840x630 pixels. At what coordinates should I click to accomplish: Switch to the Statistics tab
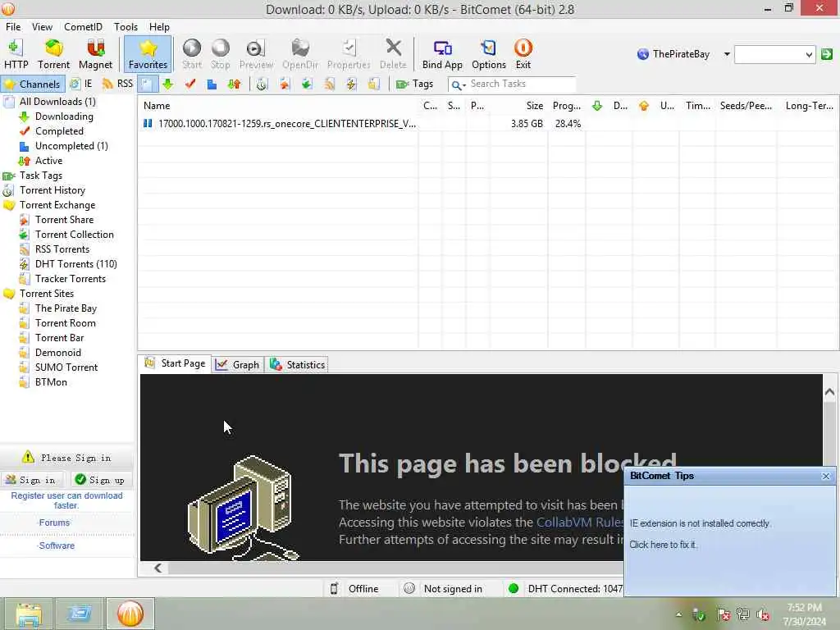coord(298,365)
